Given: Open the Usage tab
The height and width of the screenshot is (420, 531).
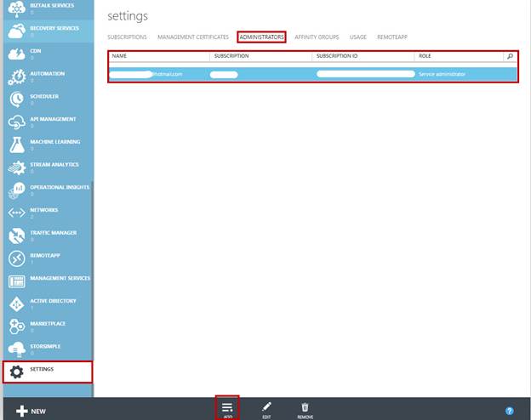Looking at the screenshot, I should [x=358, y=37].
